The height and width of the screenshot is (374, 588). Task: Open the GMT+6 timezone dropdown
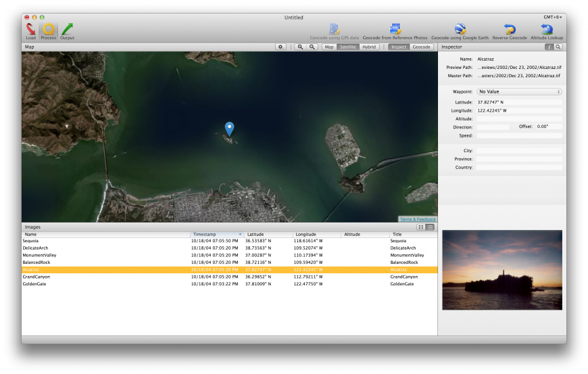click(553, 17)
